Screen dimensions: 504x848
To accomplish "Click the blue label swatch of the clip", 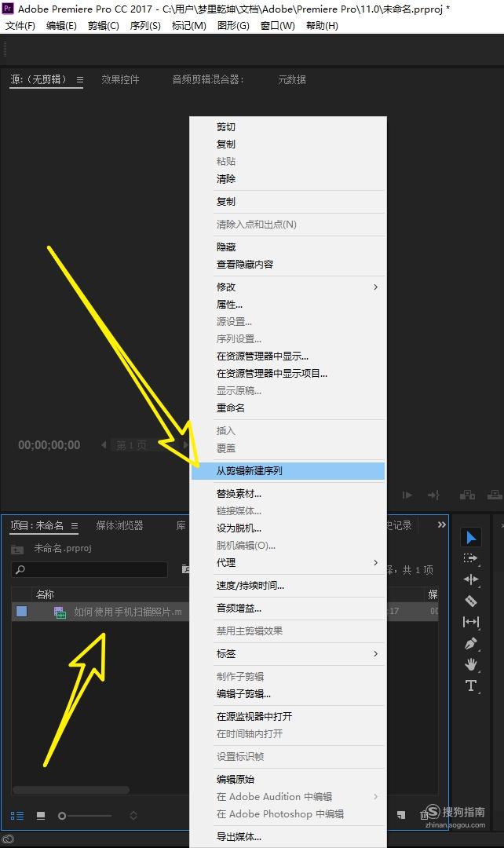I will tap(22, 612).
